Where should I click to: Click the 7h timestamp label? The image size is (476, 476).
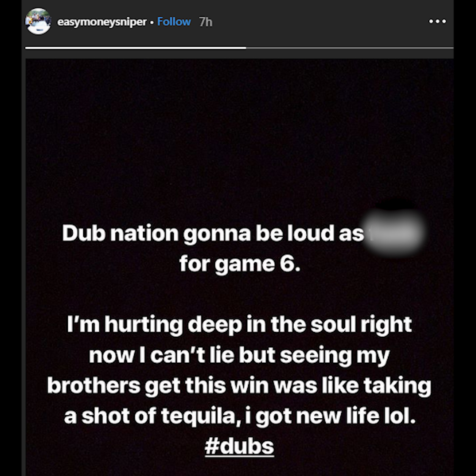205,21
